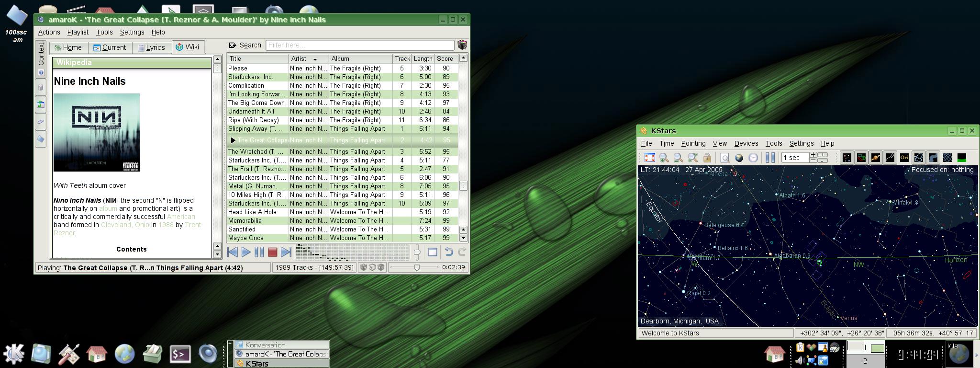Image resolution: width=980 pixels, height=368 pixels.
Task: Follow the 1988 wiki link
Action: coord(166,225)
